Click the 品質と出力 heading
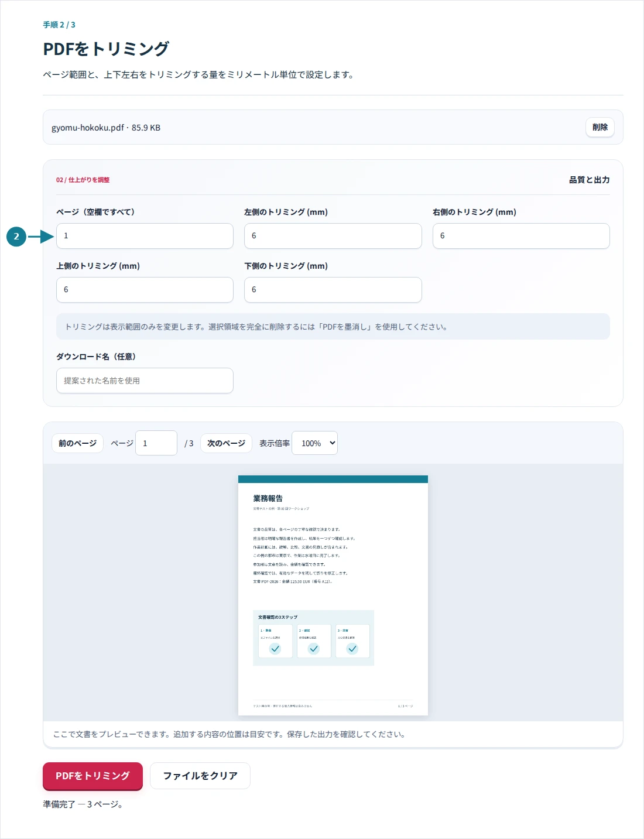The width and height of the screenshot is (644, 839). pos(589,180)
